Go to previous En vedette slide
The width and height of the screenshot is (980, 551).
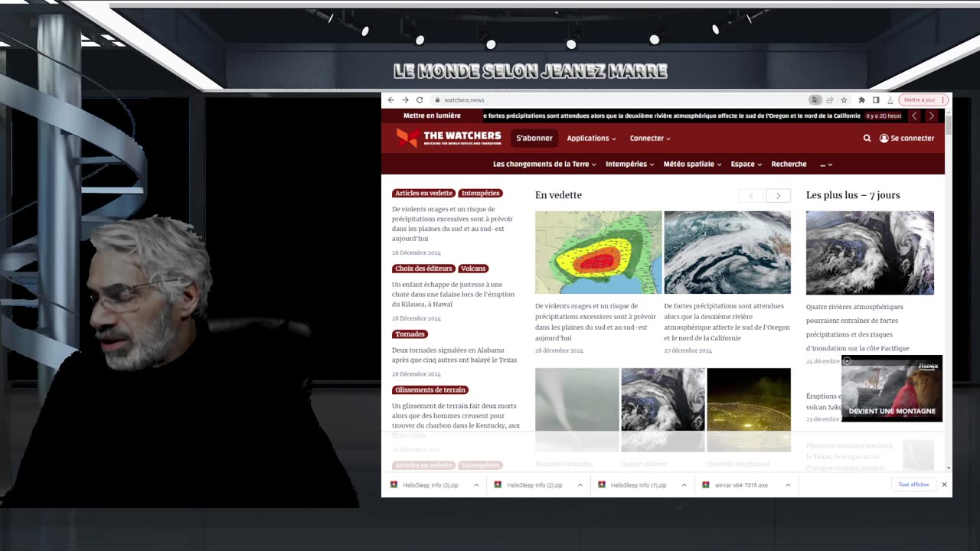[x=750, y=196]
